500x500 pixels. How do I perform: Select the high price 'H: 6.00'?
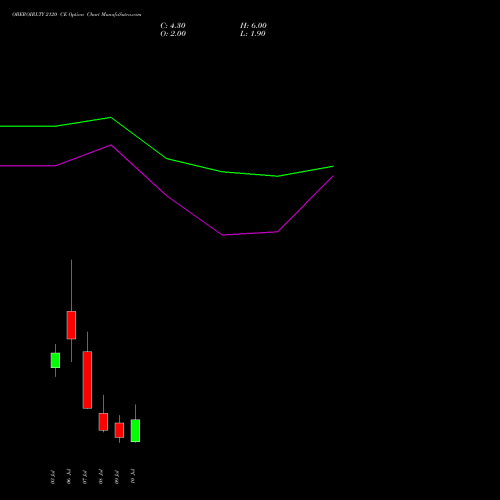[x=253, y=26]
